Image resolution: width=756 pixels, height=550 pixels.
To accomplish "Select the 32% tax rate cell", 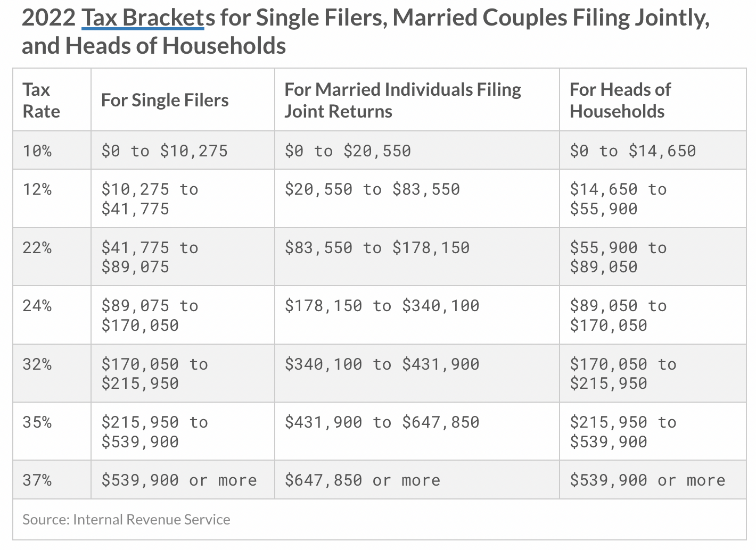I will click(37, 364).
